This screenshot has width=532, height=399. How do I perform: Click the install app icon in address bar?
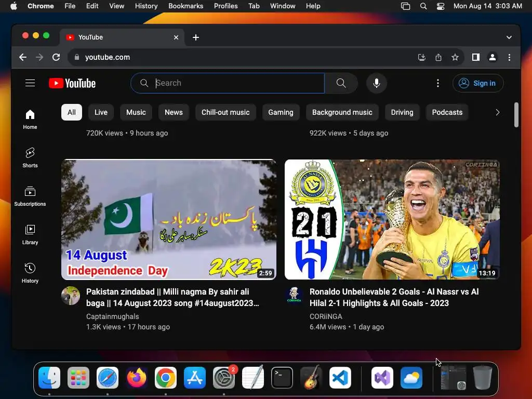pos(422,57)
